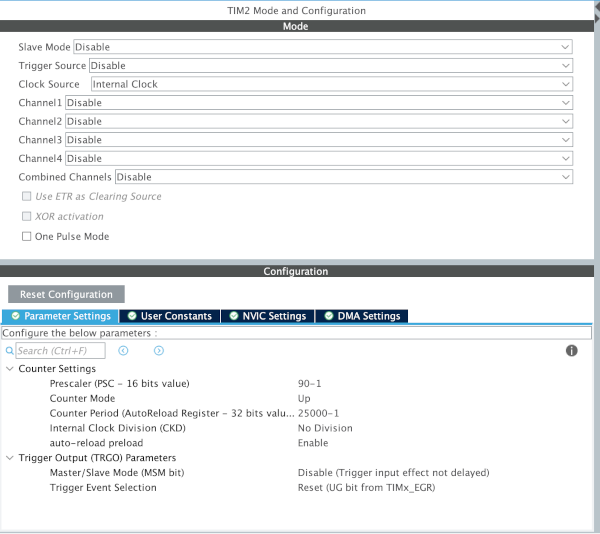The height and width of the screenshot is (534, 600).
Task: Click the magnifier search icon
Action: coord(9,351)
